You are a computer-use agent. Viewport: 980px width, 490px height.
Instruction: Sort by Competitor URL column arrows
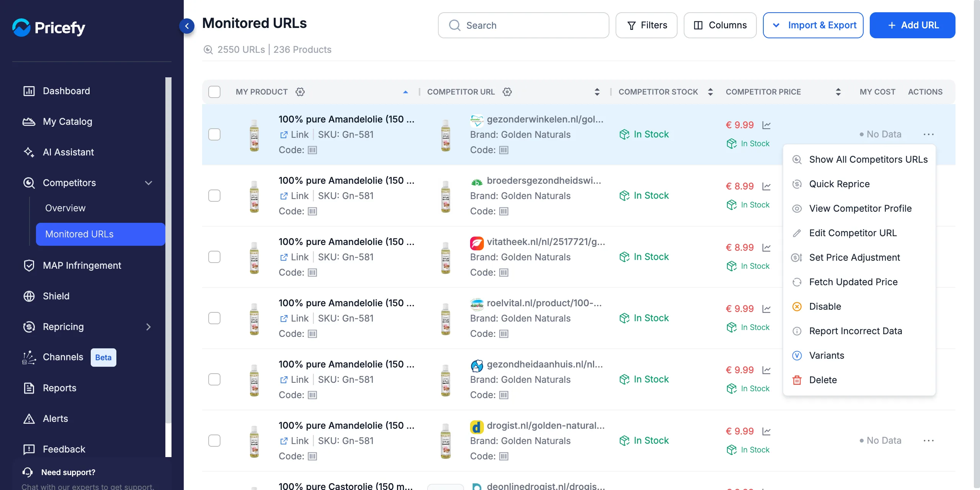[597, 92]
